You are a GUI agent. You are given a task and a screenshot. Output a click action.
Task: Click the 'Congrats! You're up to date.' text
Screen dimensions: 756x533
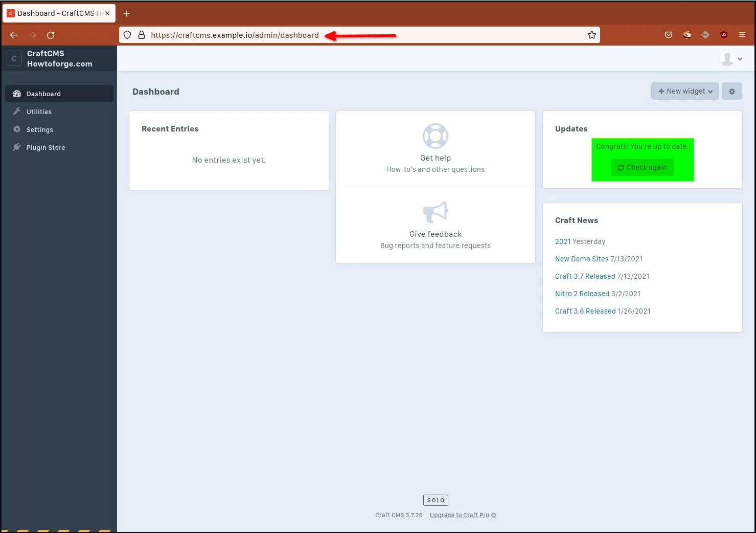pyautogui.click(x=643, y=146)
